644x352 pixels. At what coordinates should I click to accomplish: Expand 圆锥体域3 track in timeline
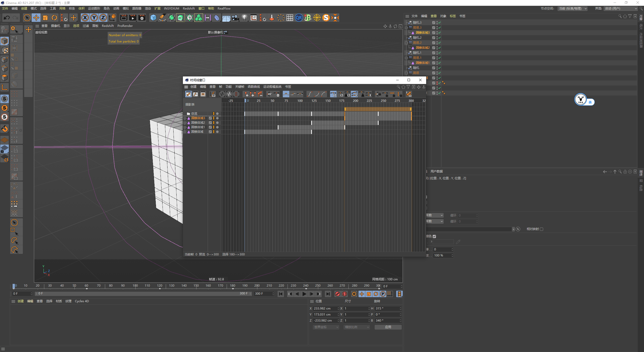(x=185, y=118)
